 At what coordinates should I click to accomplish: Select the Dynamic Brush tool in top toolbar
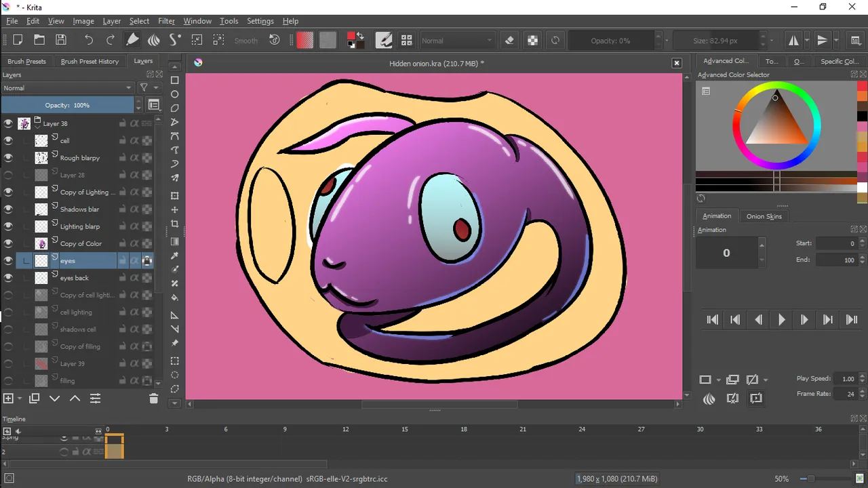[x=175, y=40]
